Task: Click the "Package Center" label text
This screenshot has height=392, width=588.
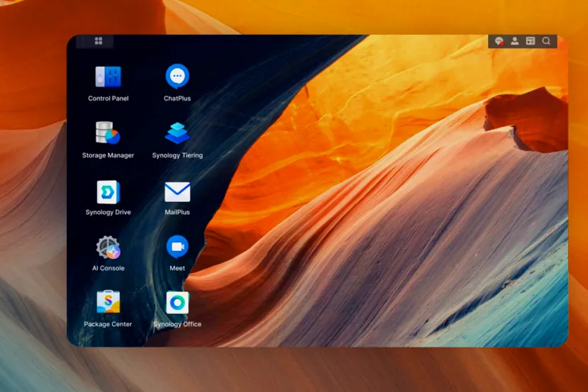Action: (x=108, y=324)
